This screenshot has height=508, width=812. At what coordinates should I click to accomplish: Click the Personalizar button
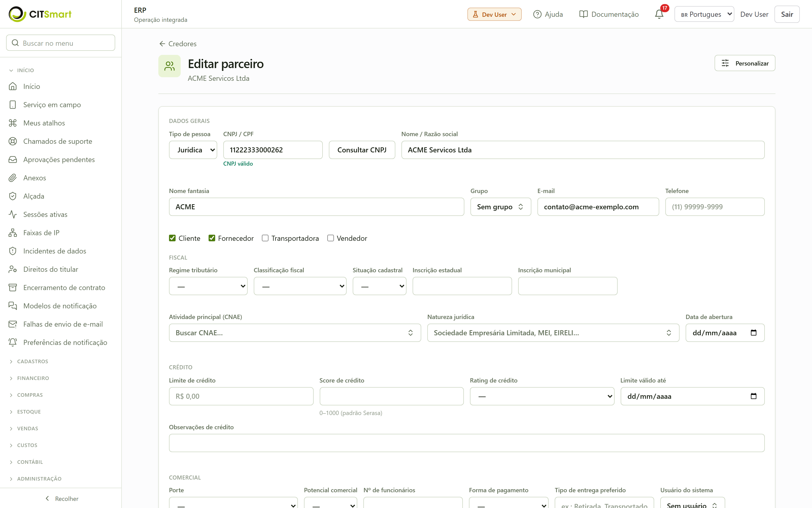pyautogui.click(x=745, y=63)
